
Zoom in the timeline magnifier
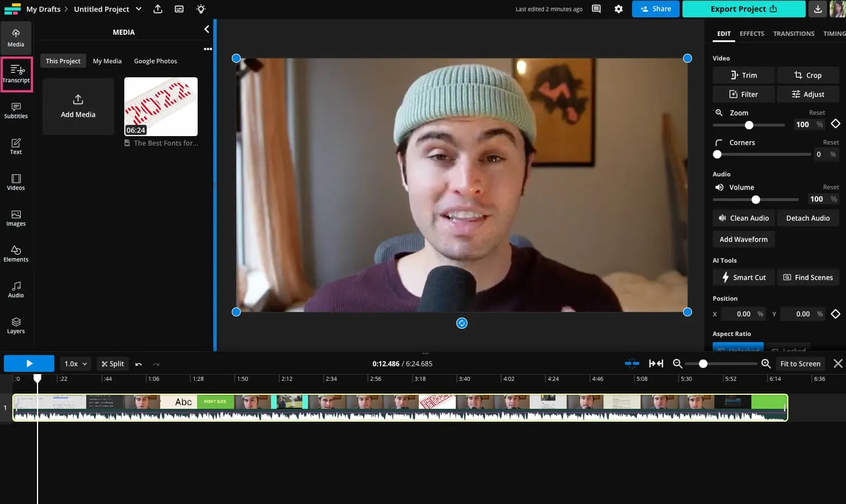pyautogui.click(x=766, y=363)
